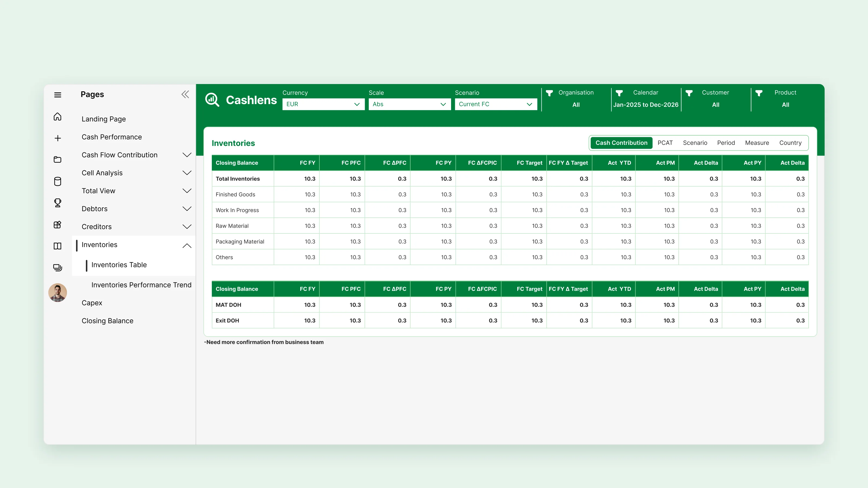Image resolution: width=868 pixels, height=488 pixels.
Task: Expand the Creditors chevron
Action: coord(187,227)
